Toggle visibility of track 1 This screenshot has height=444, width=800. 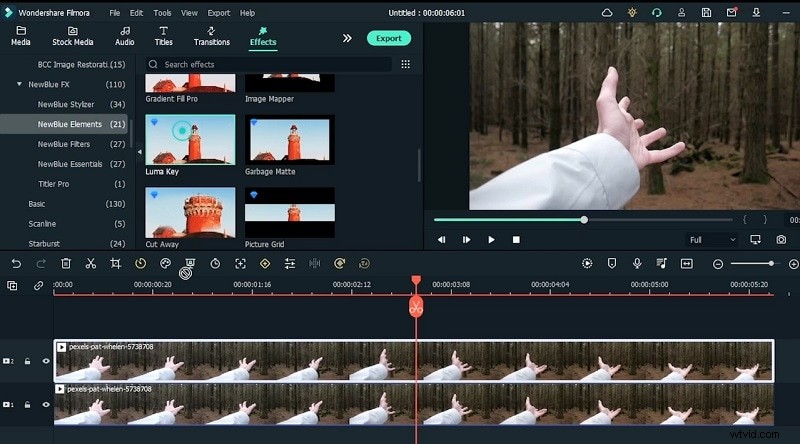coord(45,404)
